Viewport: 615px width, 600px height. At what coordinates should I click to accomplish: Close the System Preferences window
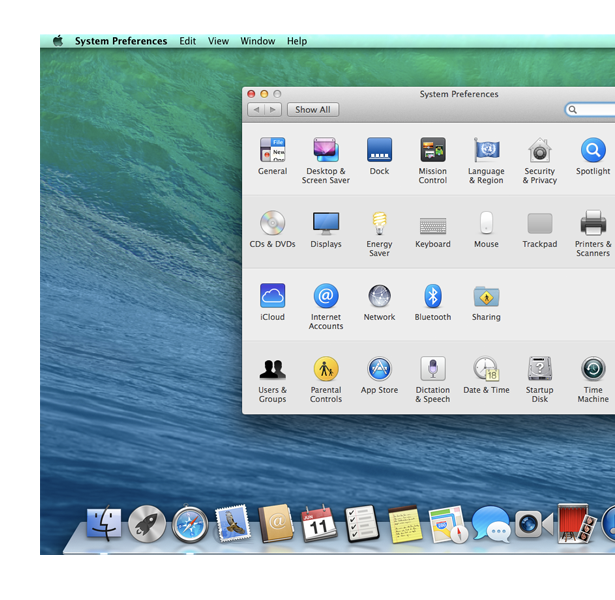(251, 94)
